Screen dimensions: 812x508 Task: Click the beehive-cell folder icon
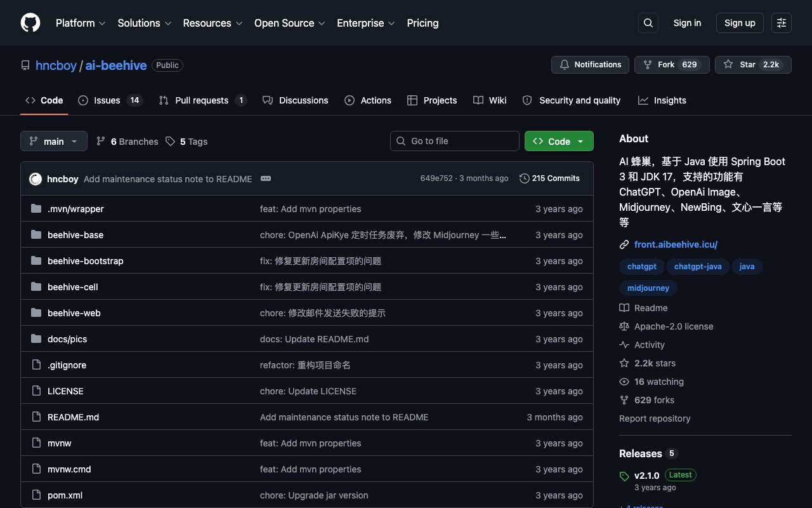[x=36, y=286]
